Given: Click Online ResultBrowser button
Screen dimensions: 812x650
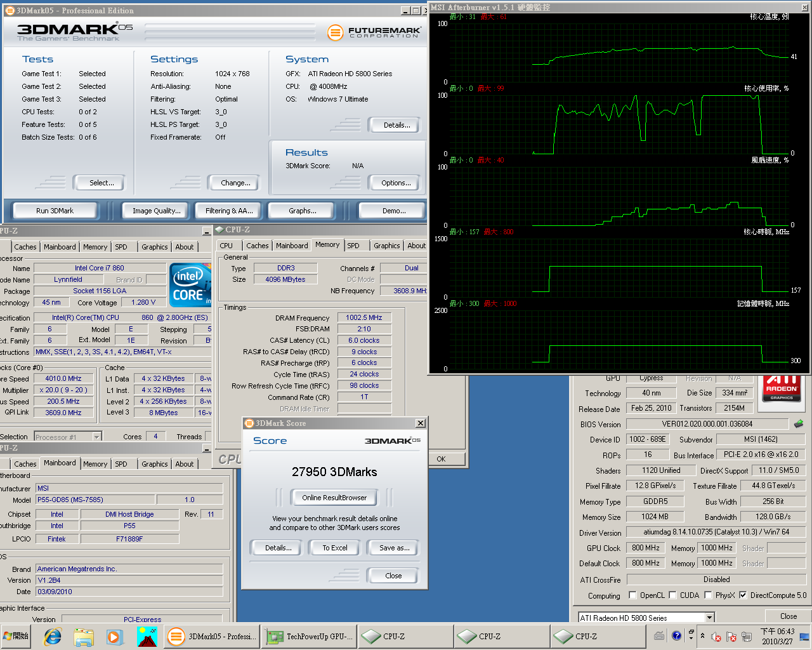Looking at the screenshot, I should pyautogui.click(x=334, y=498).
